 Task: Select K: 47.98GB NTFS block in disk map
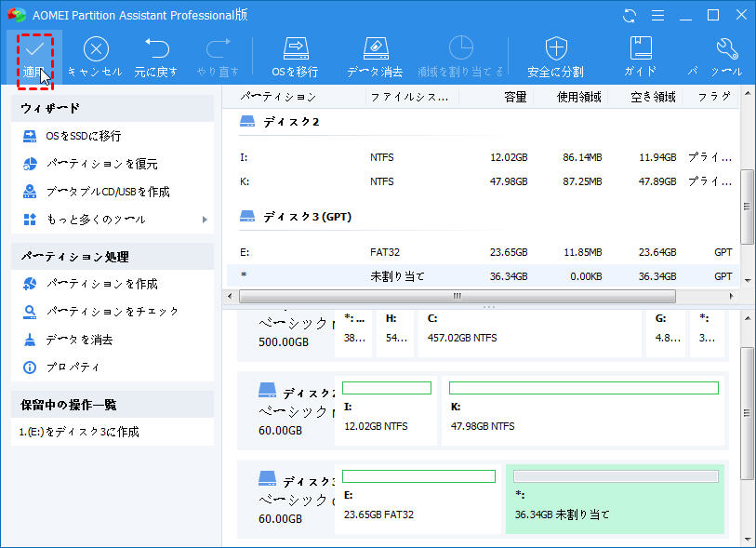click(583, 410)
